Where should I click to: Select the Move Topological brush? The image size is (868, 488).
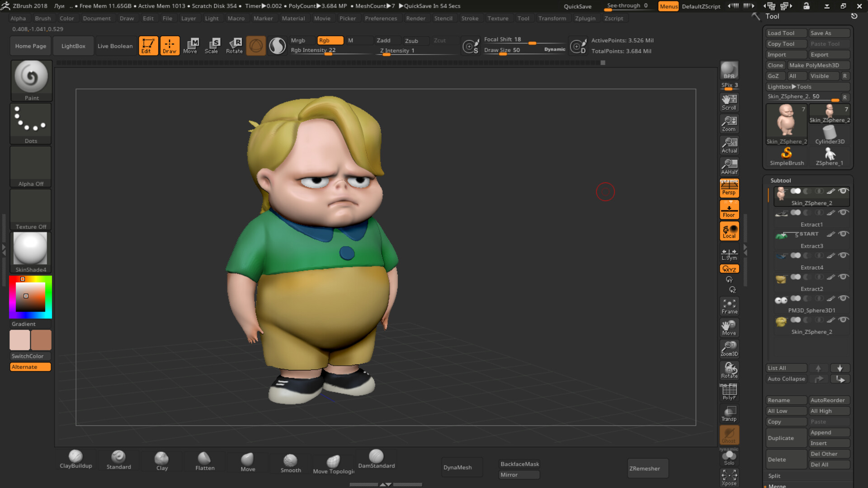click(x=333, y=464)
